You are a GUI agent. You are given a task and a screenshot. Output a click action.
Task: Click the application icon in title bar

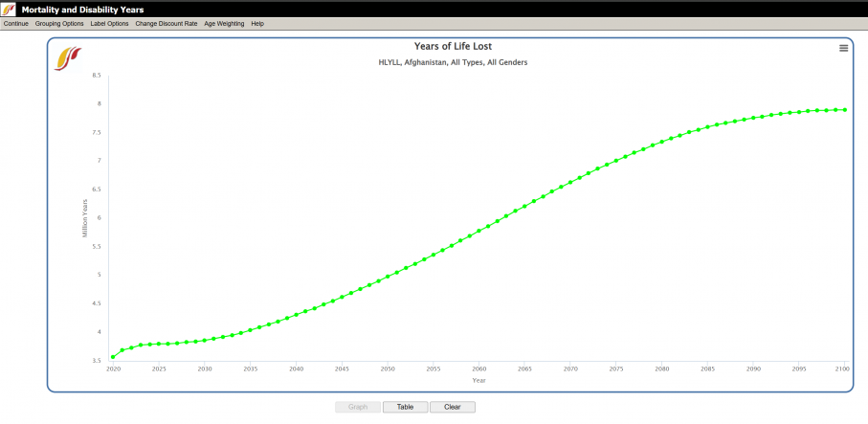[9, 9]
